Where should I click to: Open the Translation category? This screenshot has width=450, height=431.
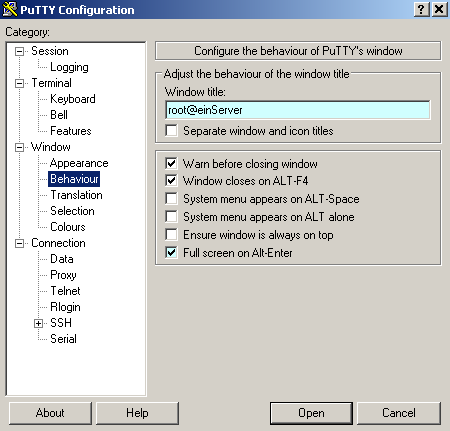point(76,195)
